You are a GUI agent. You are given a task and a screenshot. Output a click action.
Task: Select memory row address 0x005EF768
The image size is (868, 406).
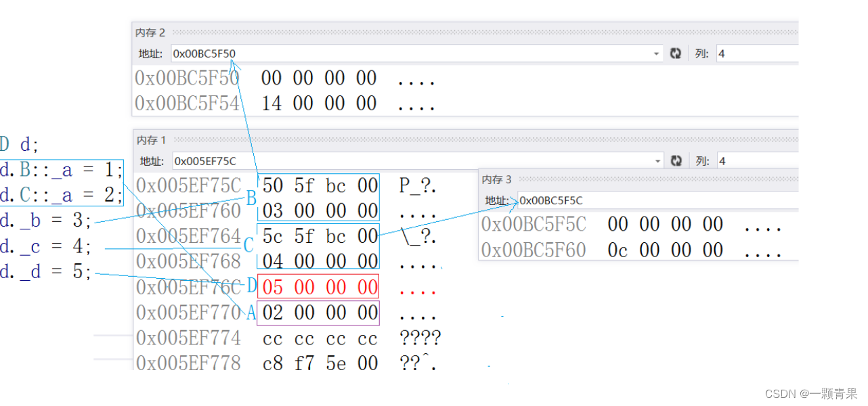(189, 261)
